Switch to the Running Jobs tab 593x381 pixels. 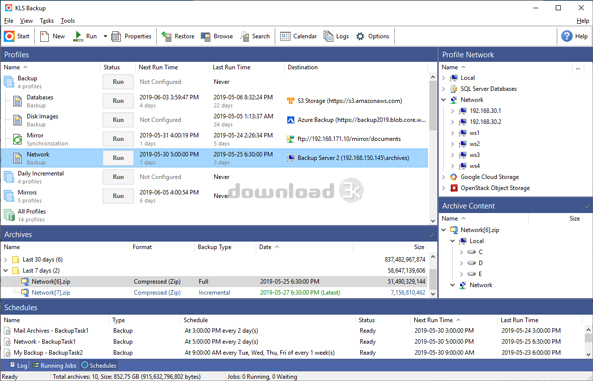54,365
